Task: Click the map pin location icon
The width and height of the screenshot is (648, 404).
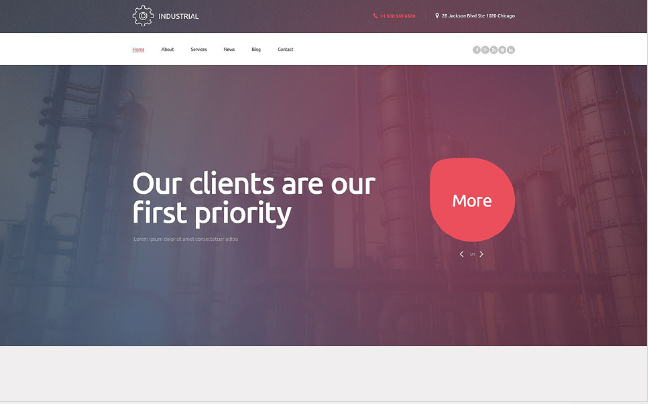Action: click(x=437, y=16)
